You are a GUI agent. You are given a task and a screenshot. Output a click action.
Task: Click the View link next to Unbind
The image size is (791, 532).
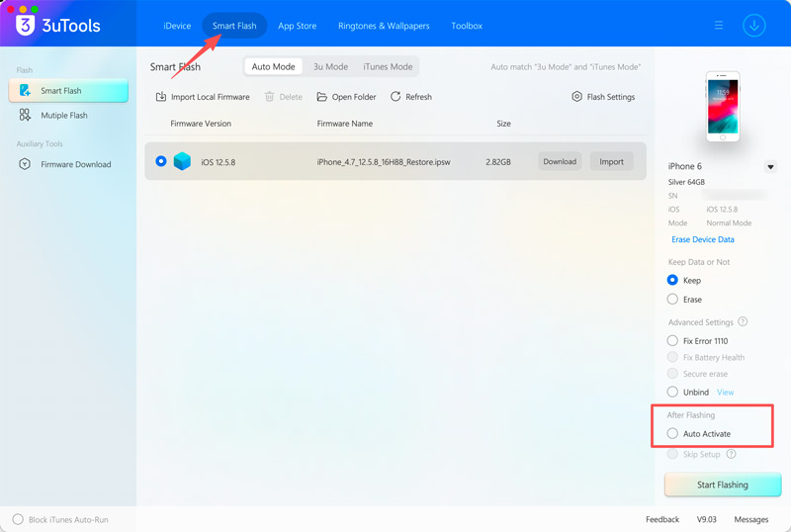click(726, 393)
